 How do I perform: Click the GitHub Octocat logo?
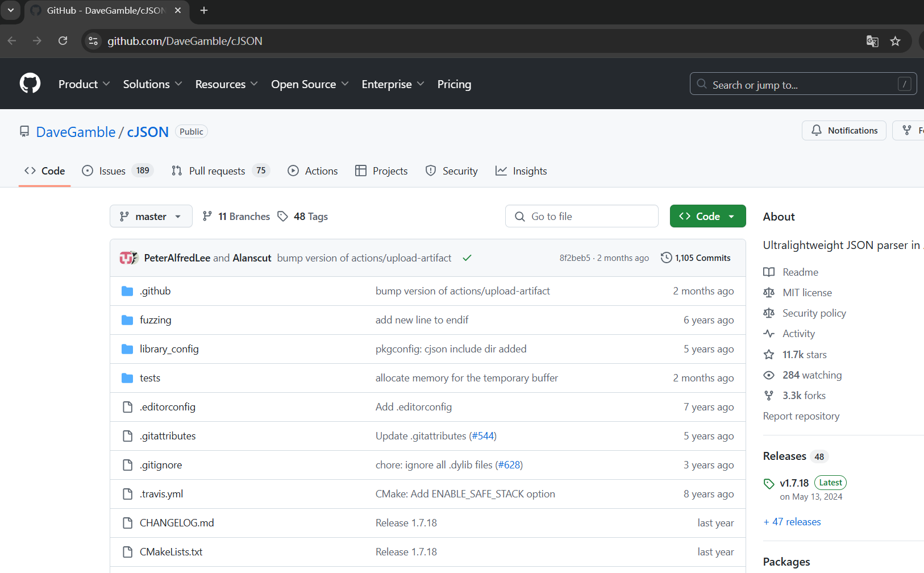[x=30, y=84]
